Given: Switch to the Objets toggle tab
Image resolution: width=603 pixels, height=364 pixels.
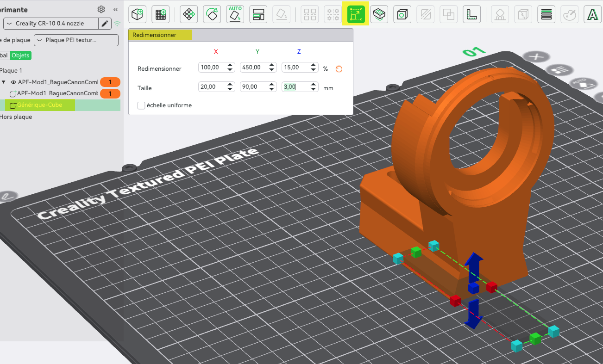Looking at the screenshot, I should pyautogui.click(x=20, y=56).
